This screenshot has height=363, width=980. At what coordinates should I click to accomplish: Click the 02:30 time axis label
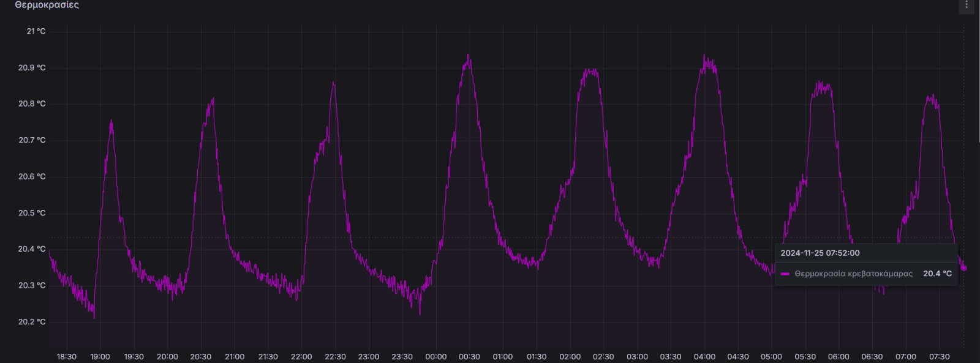[x=603, y=357]
